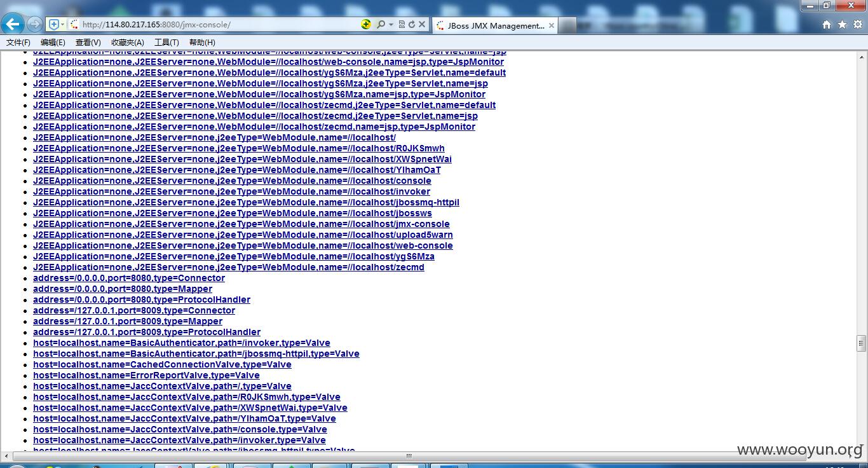
Task: Open address=/0.0.0.0,port=8080,type=Mapper link
Action: (x=123, y=289)
